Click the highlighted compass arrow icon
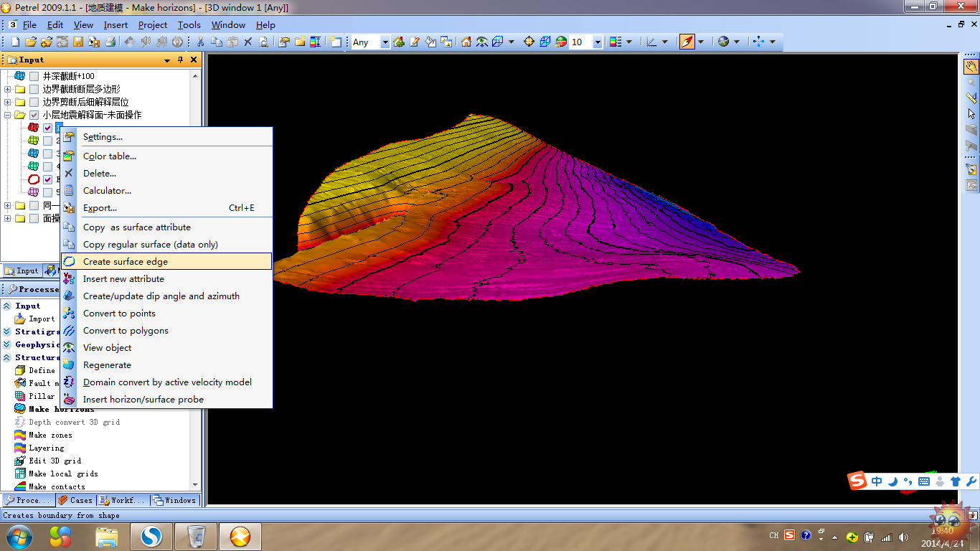 click(x=687, y=42)
